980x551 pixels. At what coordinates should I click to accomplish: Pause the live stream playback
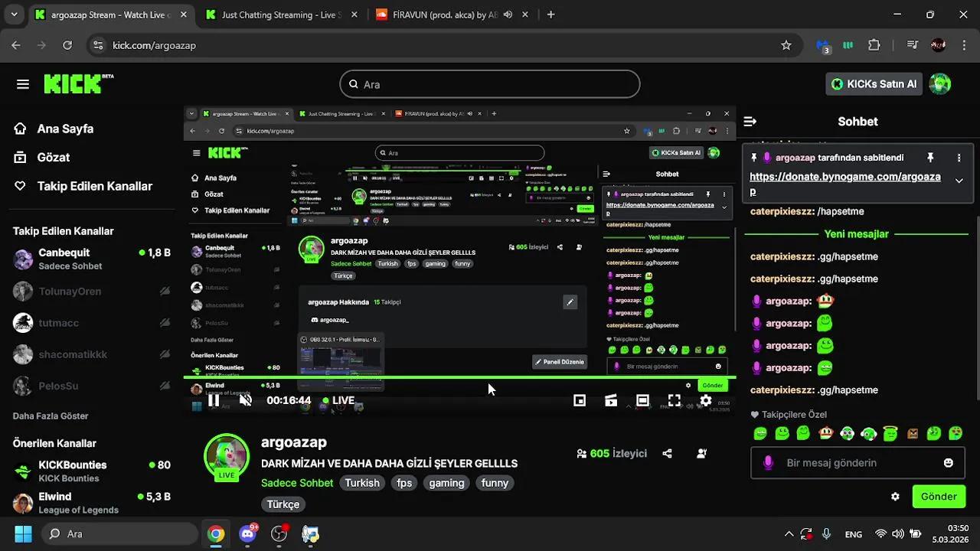[214, 399]
